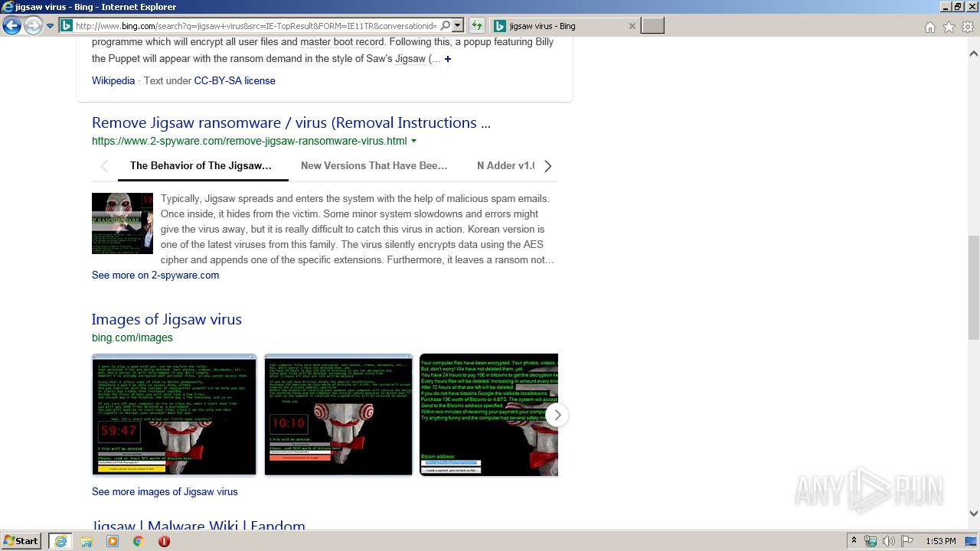Viewport: 980px width, 551px height.
Task: Advance the image carousel with right arrow
Action: coord(557,415)
